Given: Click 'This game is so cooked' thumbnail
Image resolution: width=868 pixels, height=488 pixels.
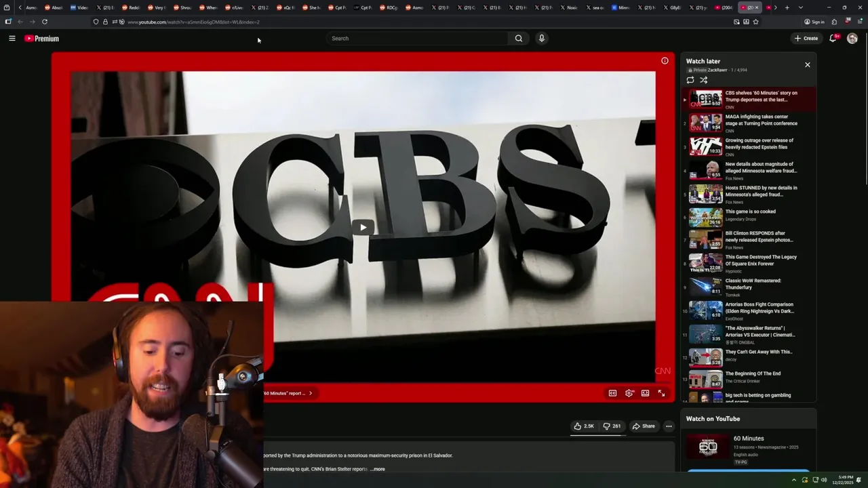Looking at the screenshot, I should pyautogui.click(x=705, y=217).
